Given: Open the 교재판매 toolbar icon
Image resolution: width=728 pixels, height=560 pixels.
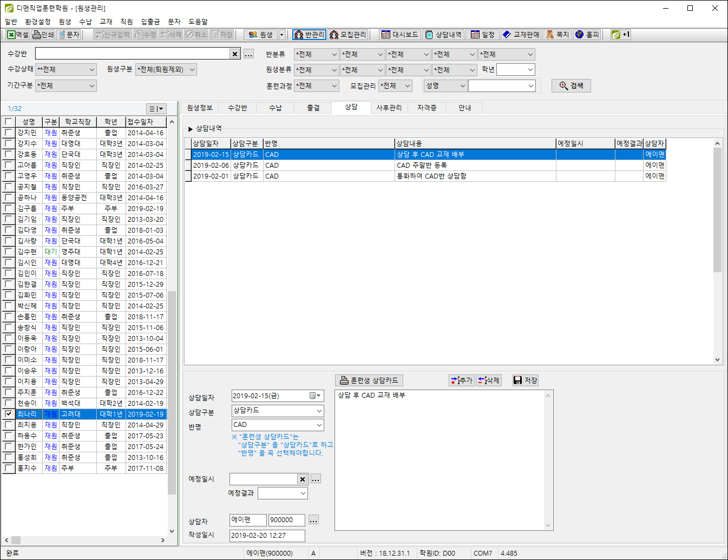Looking at the screenshot, I should coord(521,35).
